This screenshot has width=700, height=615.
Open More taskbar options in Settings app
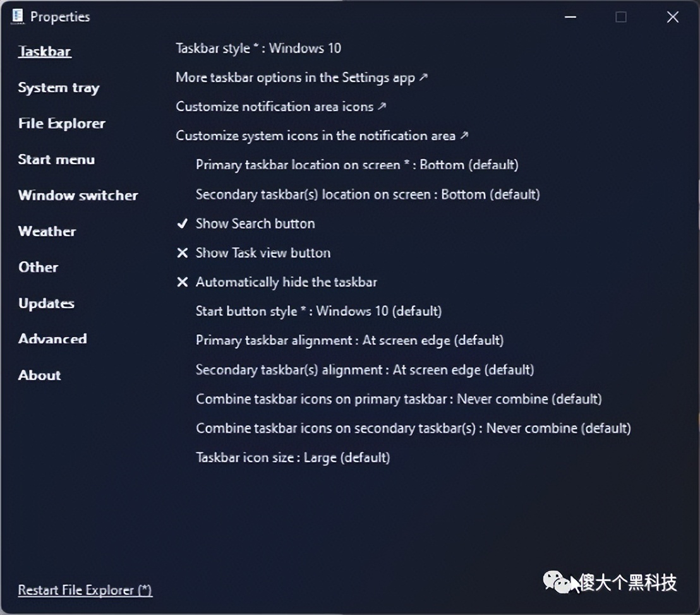pyautogui.click(x=301, y=78)
